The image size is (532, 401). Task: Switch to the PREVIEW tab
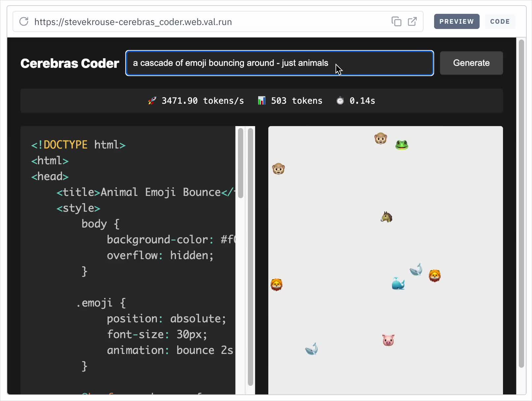coord(456,22)
